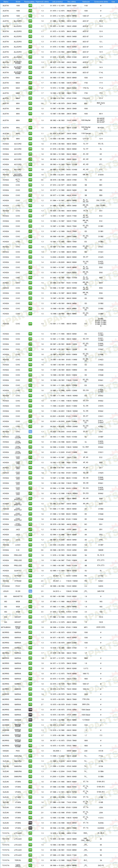Viewport: 118px width, 868px height.
Task: Click the Moc silnika column header
Action: [72, 2]
